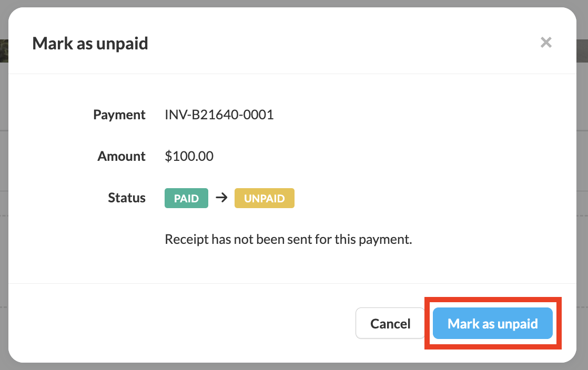588x370 pixels.
Task: Click the Amount field label
Action: pyautogui.click(x=121, y=156)
